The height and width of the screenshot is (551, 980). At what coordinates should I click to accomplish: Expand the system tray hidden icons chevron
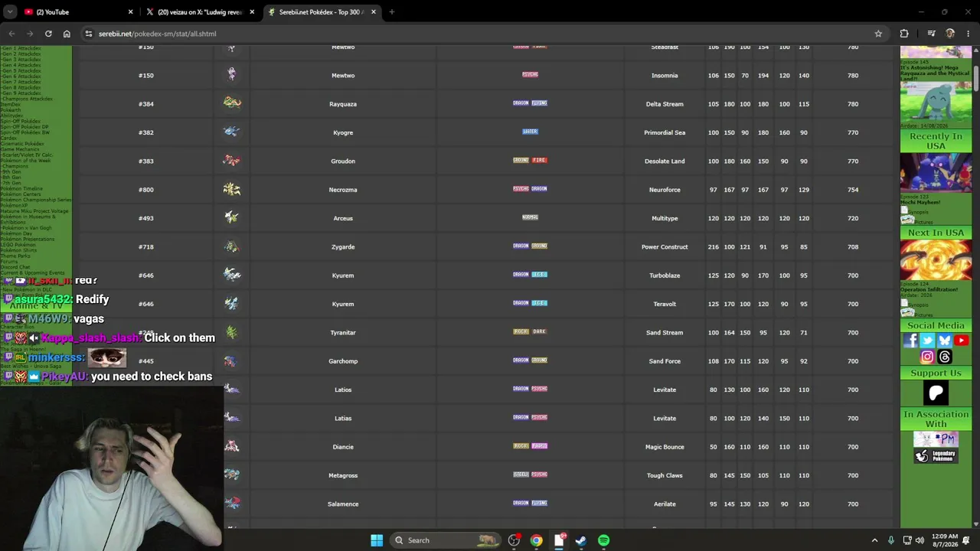coord(874,540)
